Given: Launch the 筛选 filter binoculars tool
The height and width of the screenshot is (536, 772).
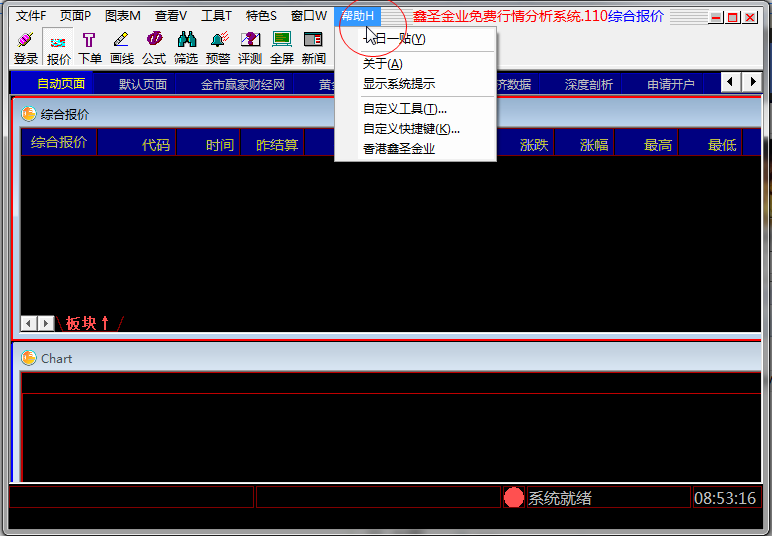Looking at the screenshot, I should 186,48.
